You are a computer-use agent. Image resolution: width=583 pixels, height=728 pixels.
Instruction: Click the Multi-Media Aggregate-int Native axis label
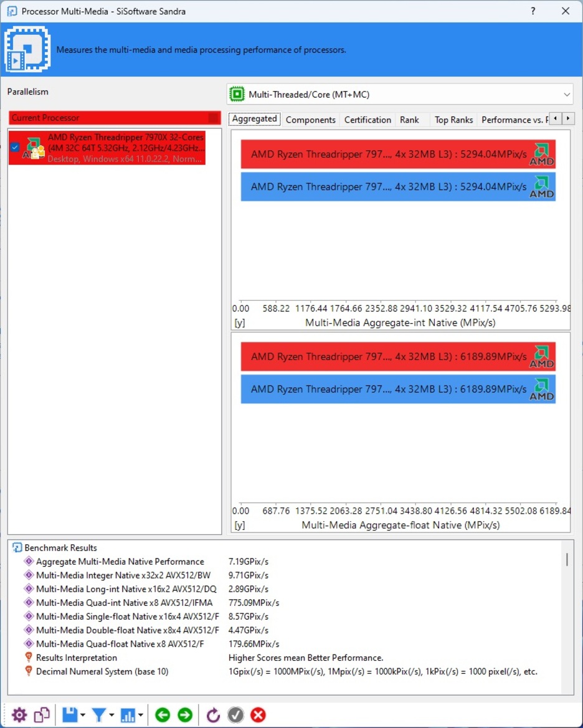coord(400,323)
